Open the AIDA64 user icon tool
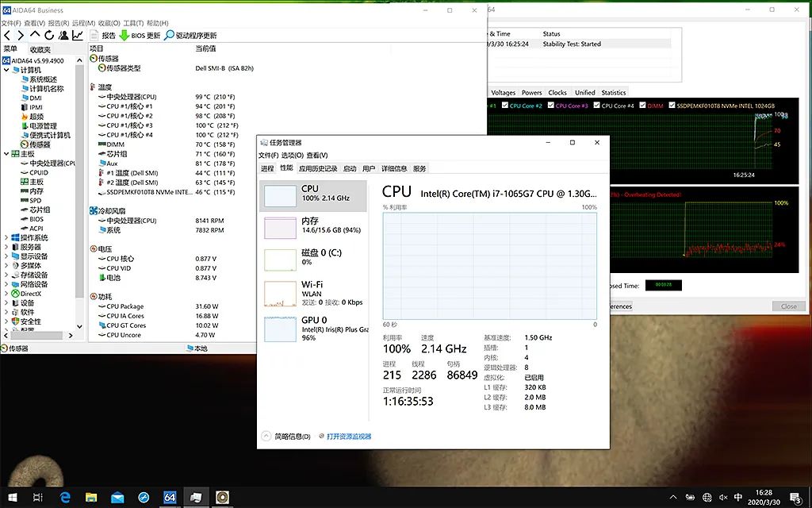812x508 pixels. click(63, 35)
